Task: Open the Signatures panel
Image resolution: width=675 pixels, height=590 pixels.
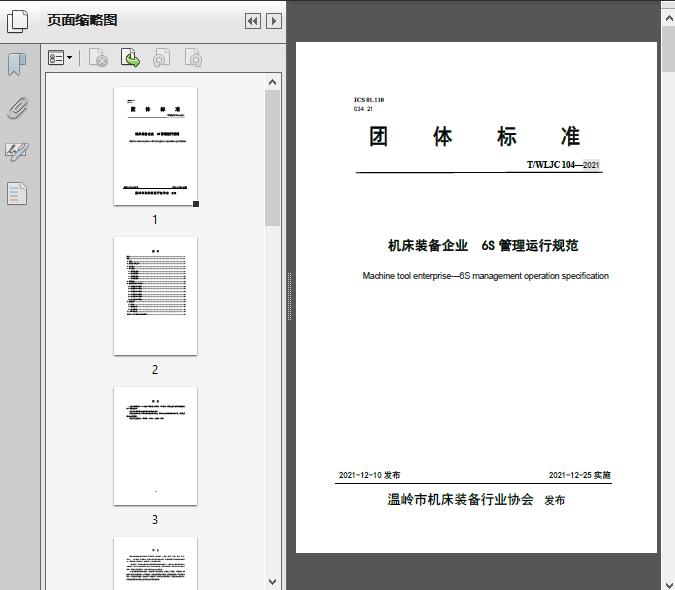Action: point(17,151)
